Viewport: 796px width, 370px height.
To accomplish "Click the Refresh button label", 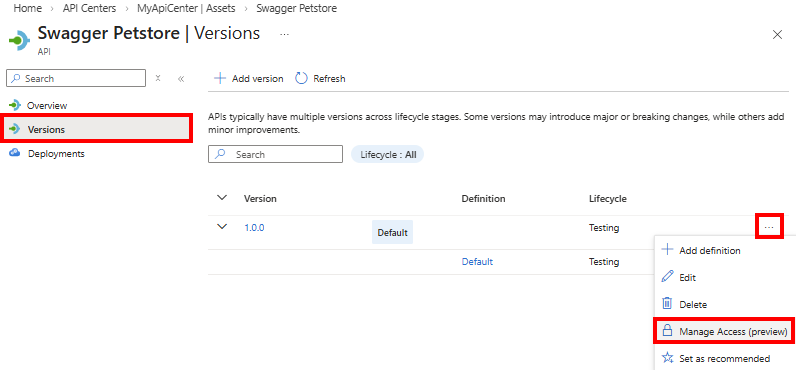I will tap(329, 79).
